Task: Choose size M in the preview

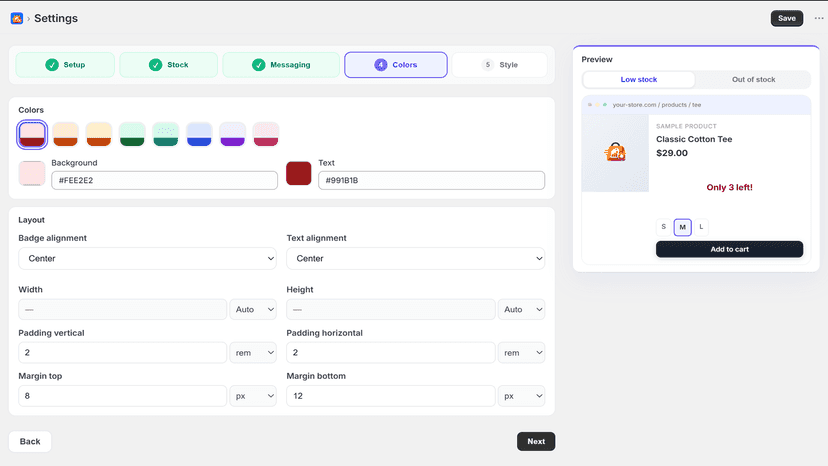Action: point(683,227)
